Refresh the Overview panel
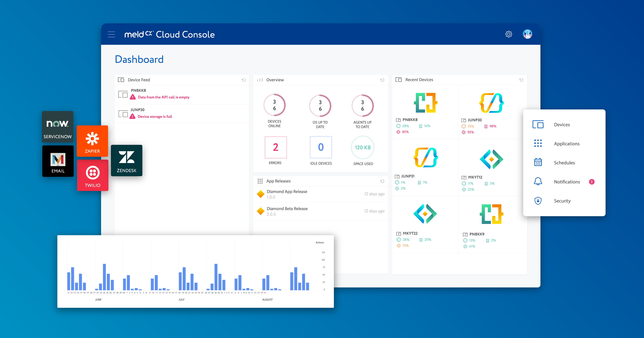Image resolution: width=644 pixels, height=338 pixels. click(x=382, y=80)
